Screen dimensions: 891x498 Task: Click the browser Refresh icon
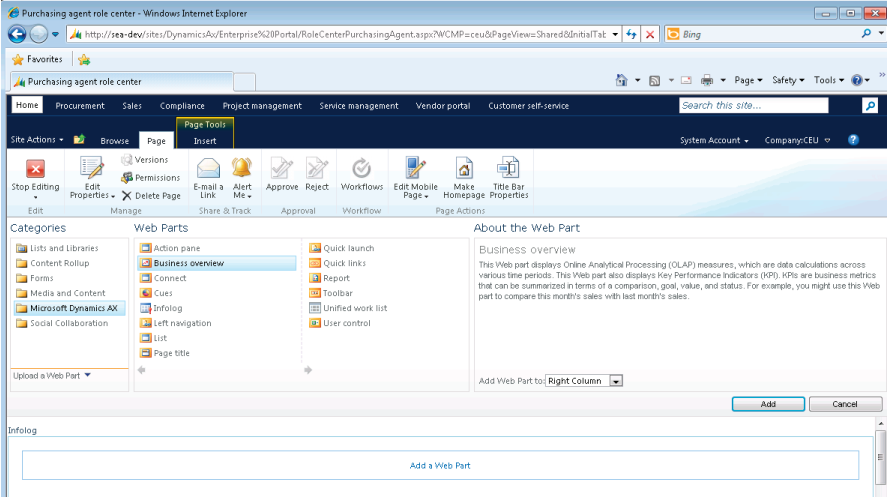(x=631, y=35)
